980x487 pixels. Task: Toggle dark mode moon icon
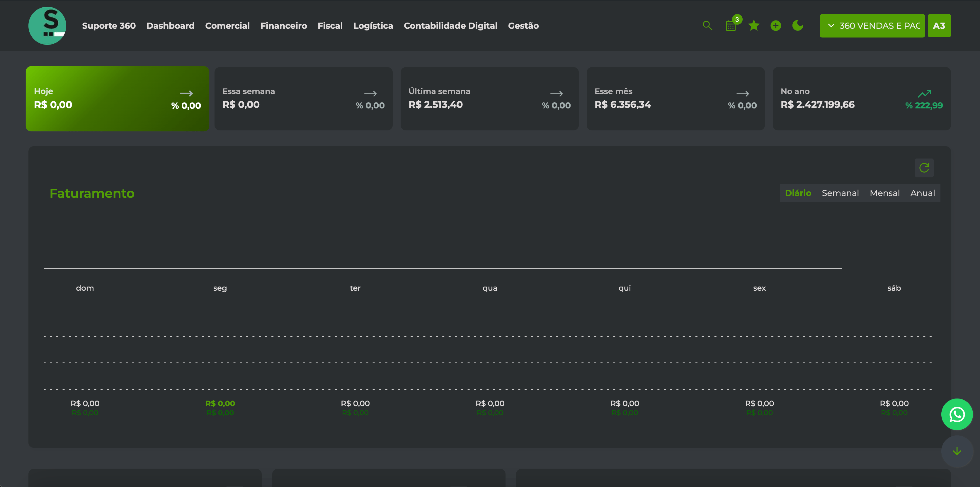(798, 25)
